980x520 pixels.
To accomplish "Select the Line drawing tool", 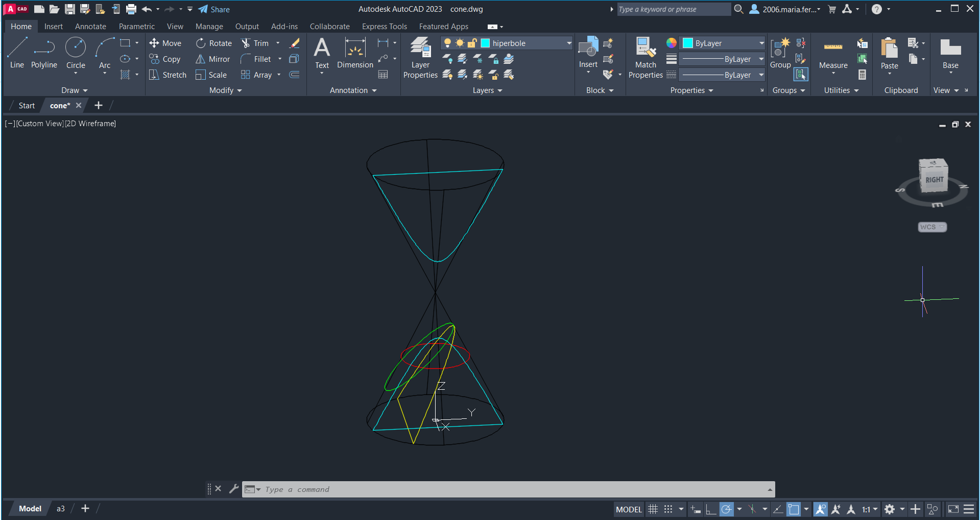I will pos(17,53).
